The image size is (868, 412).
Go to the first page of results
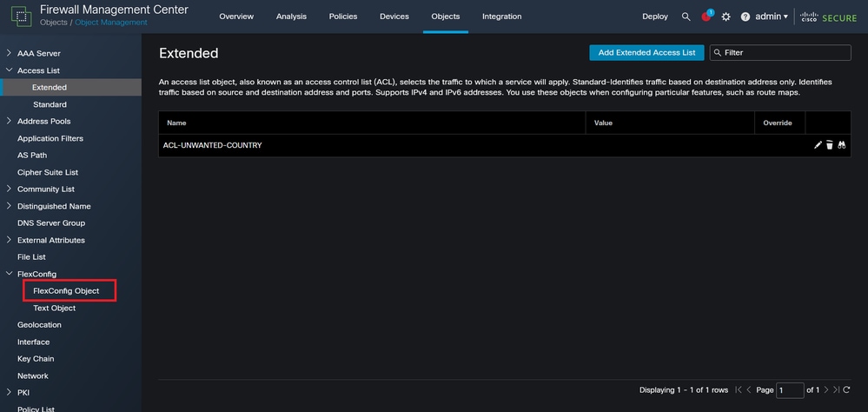(x=739, y=390)
